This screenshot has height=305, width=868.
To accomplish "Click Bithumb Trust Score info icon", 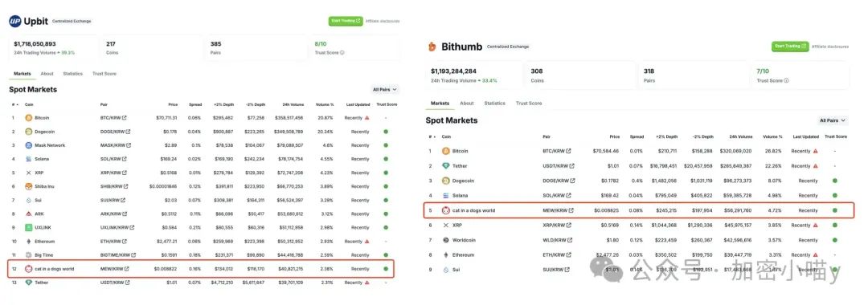I will [786, 81].
